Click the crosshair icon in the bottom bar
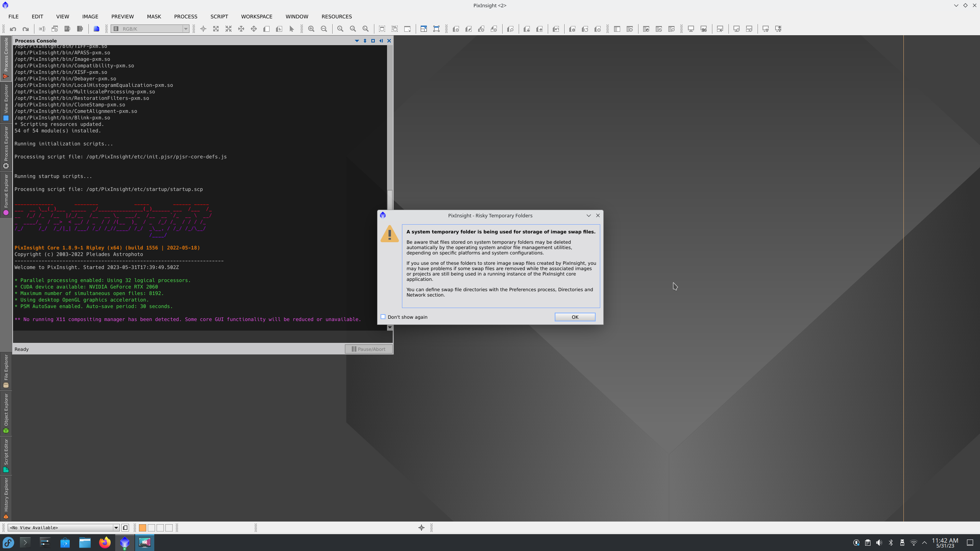Image resolution: width=980 pixels, height=551 pixels. click(x=421, y=528)
